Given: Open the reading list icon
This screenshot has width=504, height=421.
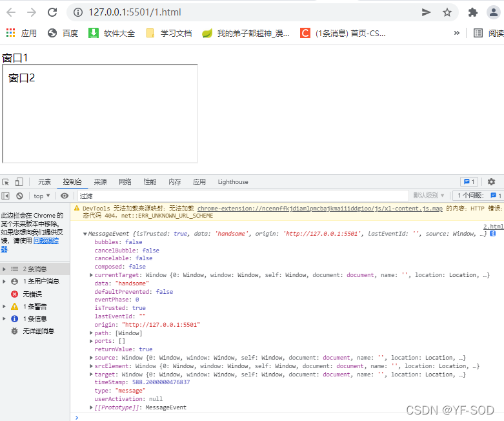Looking at the screenshot, I should 478,33.
